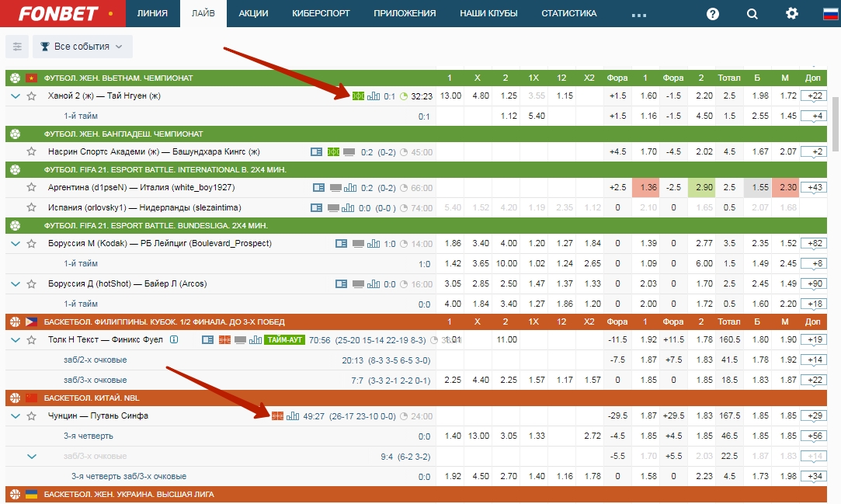Image resolution: width=841 pixels, height=504 pixels.
Task: Collapse the Ханой 2 match rows
Action: click(x=16, y=96)
